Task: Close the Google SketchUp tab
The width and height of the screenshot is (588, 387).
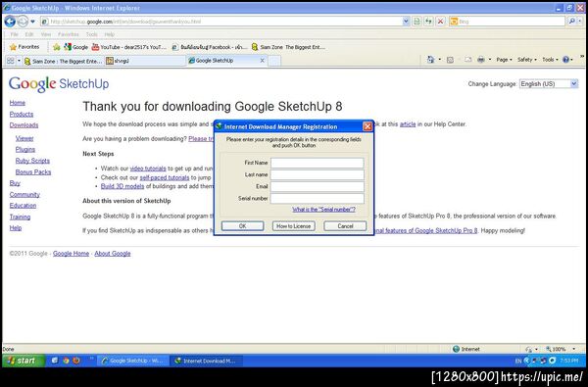Action: [x=262, y=61]
